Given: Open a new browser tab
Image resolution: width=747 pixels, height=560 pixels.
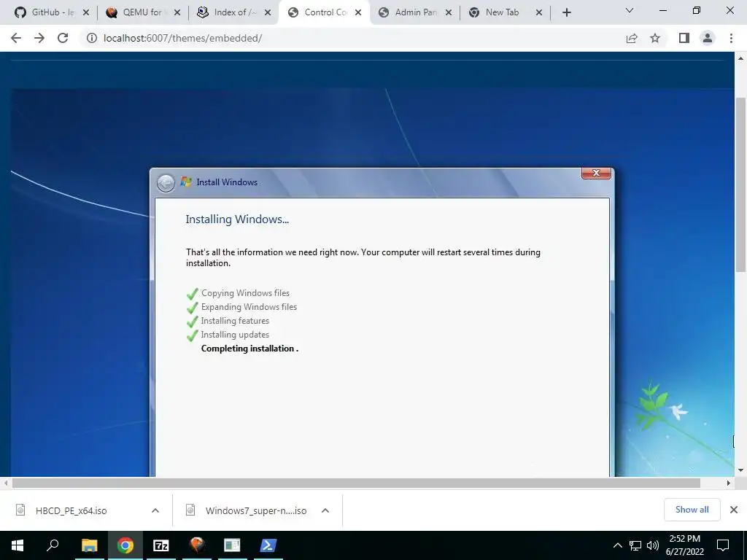Looking at the screenshot, I should point(566,13).
